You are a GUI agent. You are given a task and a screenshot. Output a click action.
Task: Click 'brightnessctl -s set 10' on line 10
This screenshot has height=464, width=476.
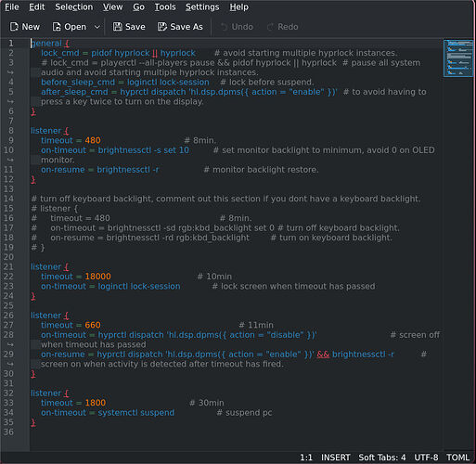click(x=144, y=150)
